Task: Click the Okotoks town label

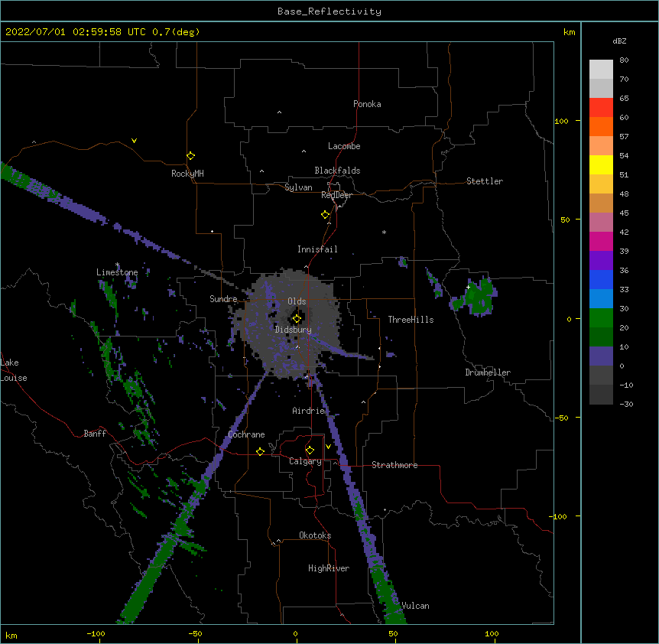Action: tap(315, 535)
